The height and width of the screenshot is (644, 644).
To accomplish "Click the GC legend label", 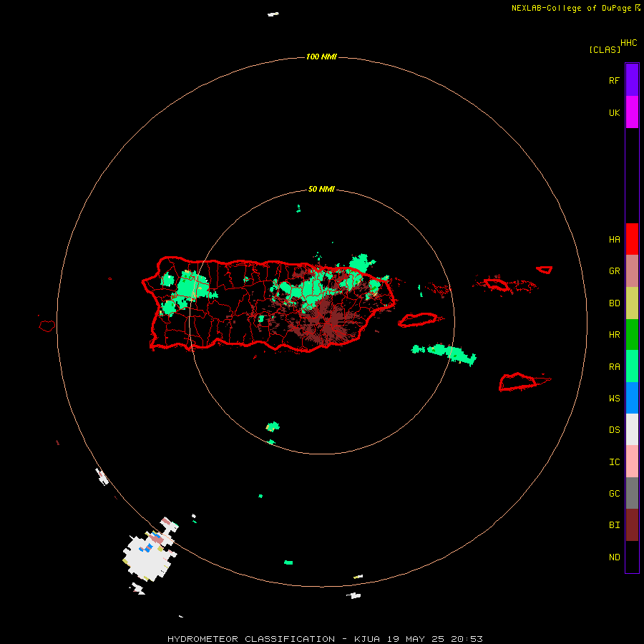I will click(x=614, y=494).
